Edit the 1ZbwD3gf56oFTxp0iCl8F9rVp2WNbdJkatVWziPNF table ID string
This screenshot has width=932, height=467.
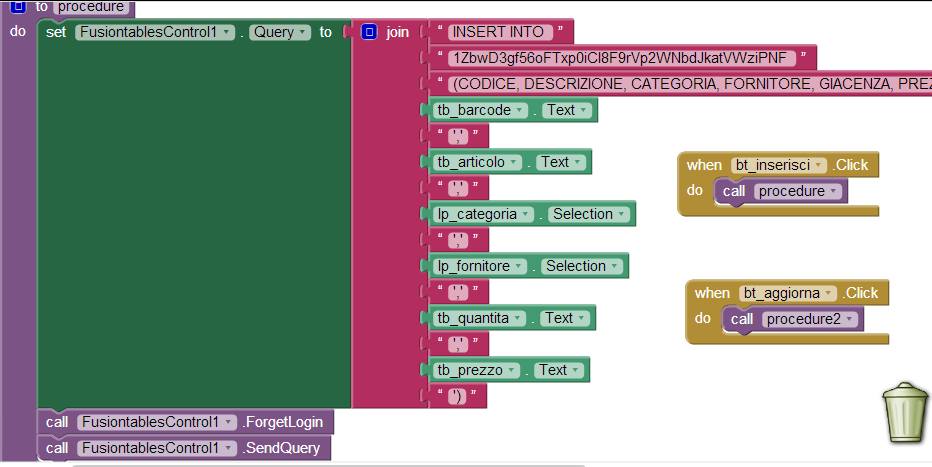(x=622, y=58)
